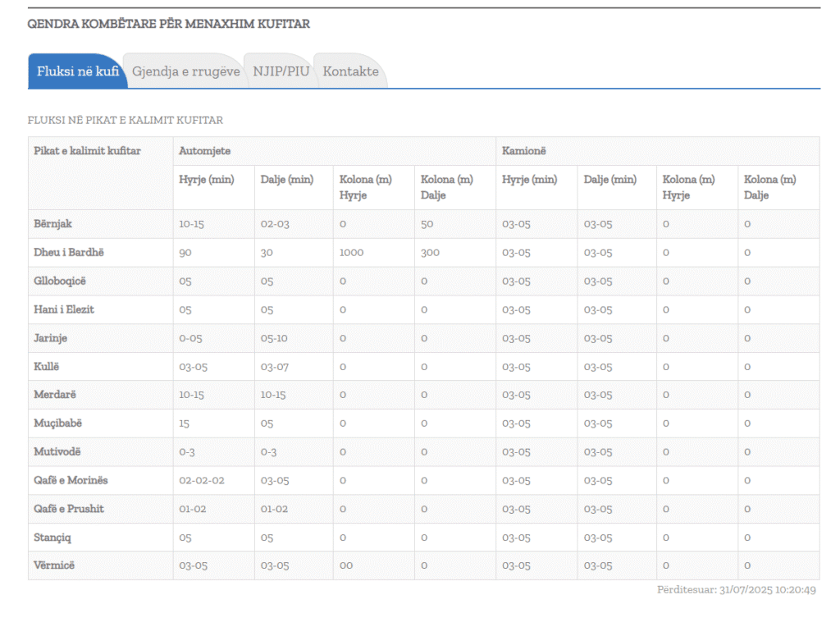This screenshot has width=840, height=618.
Task: Click the Kamionë column group header
Action: 524,151
